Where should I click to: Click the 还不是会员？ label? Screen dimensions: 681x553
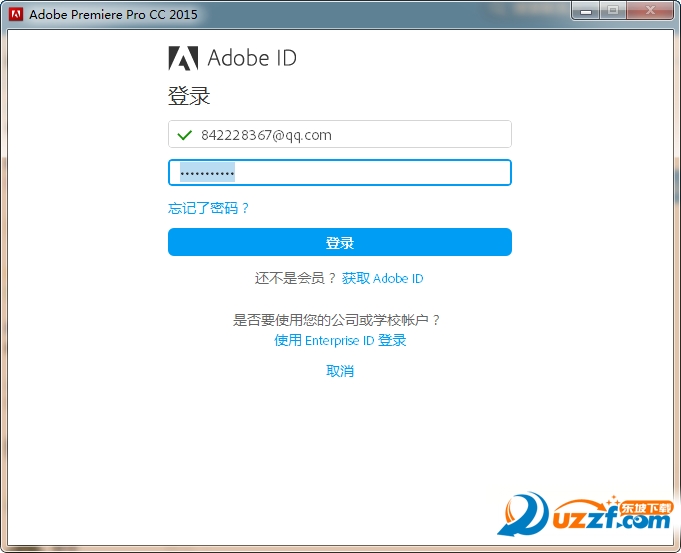(295, 278)
